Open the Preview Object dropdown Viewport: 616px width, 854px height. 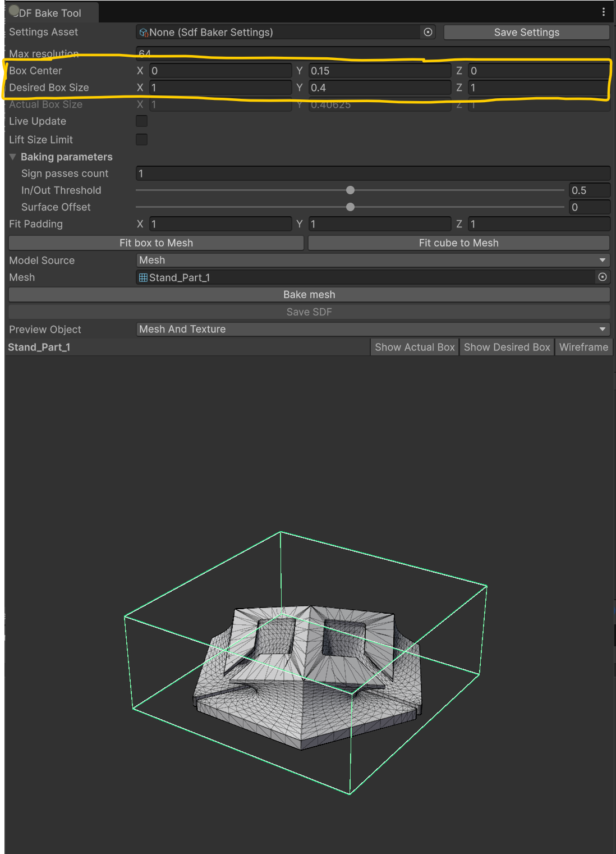(x=372, y=329)
